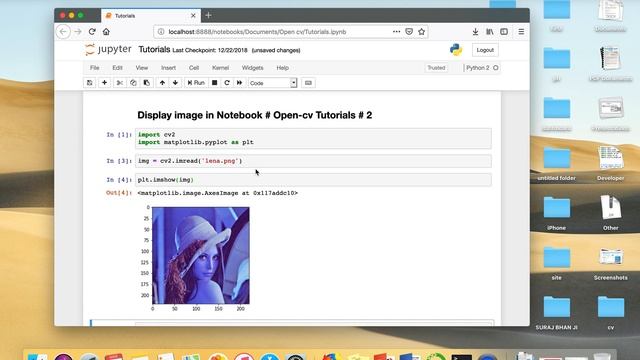Interrupt the kernel with stop icon
This screenshot has height=360, width=640.
[214, 83]
